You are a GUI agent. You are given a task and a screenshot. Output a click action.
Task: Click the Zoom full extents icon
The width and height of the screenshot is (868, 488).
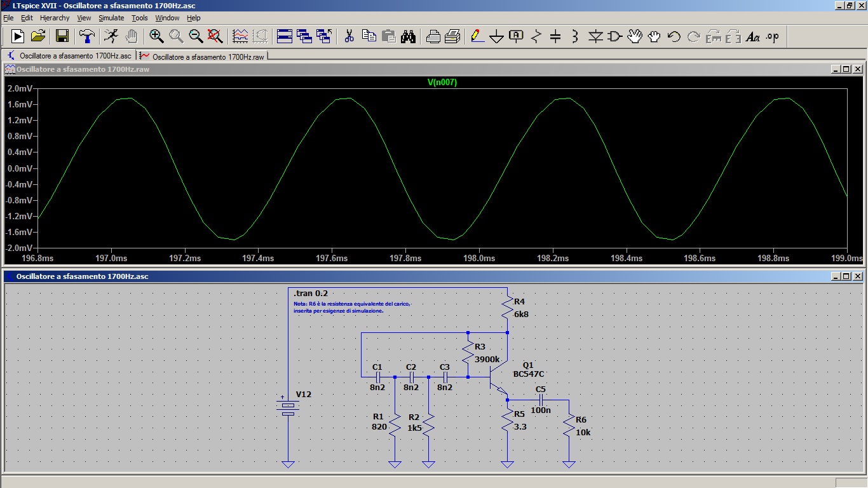click(215, 36)
